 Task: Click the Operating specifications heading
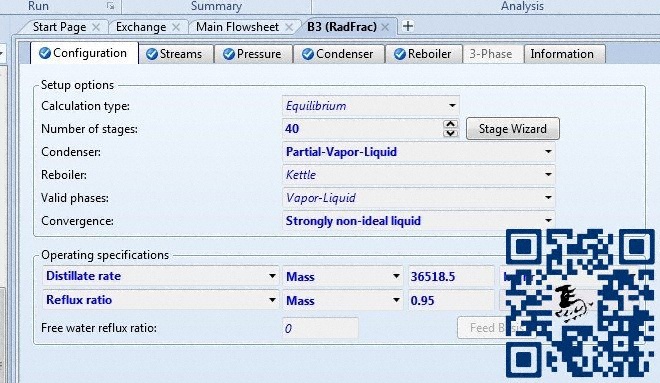coord(105,255)
